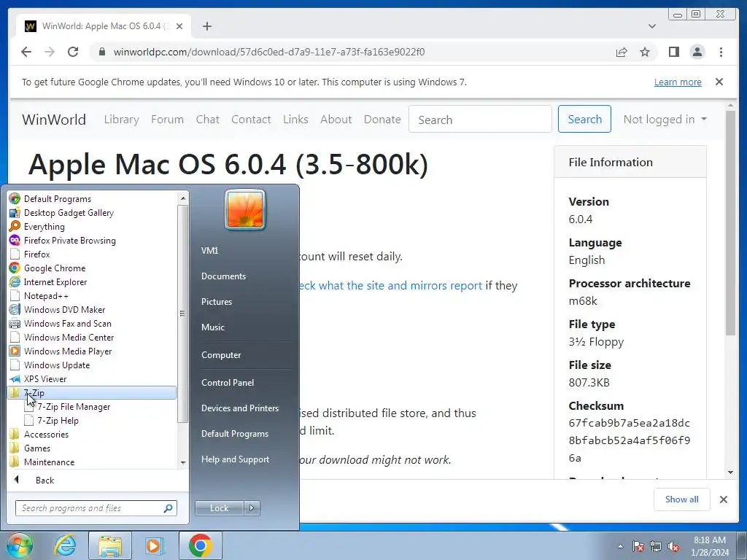Open the Not logged in dropdown
Viewport: 747px width, 560px height.
665,119
